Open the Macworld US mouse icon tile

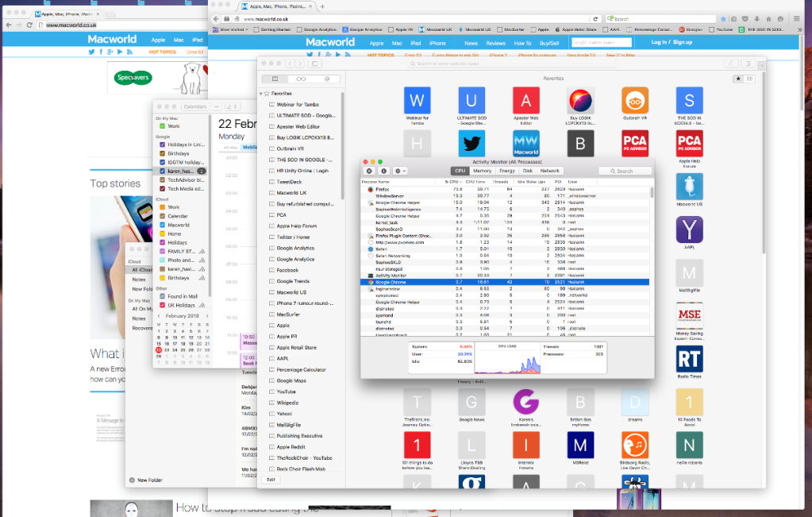689,187
